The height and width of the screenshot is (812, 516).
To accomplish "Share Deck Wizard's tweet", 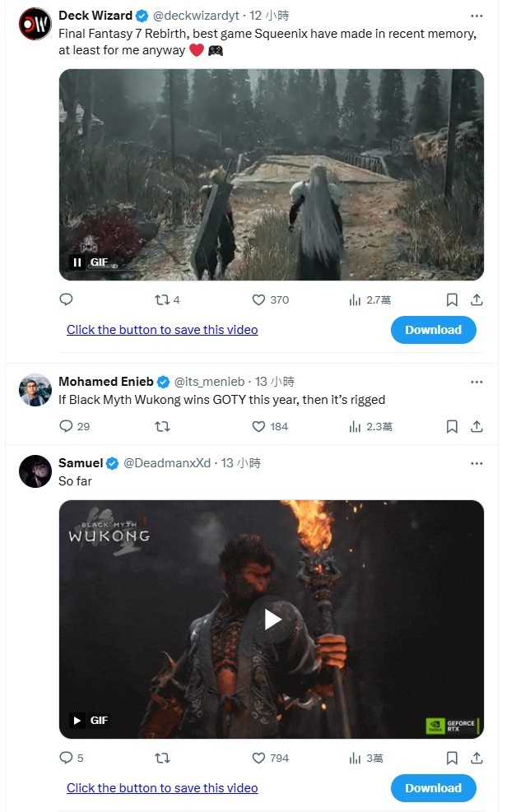I will tap(476, 300).
